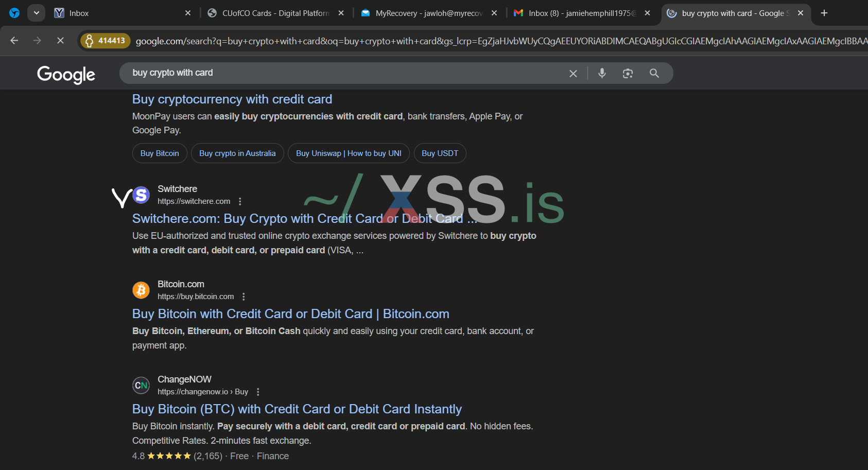Switch to the CUofCO Cards tab
The width and height of the screenshot is (868, 470).
click(x=275, y=13)
